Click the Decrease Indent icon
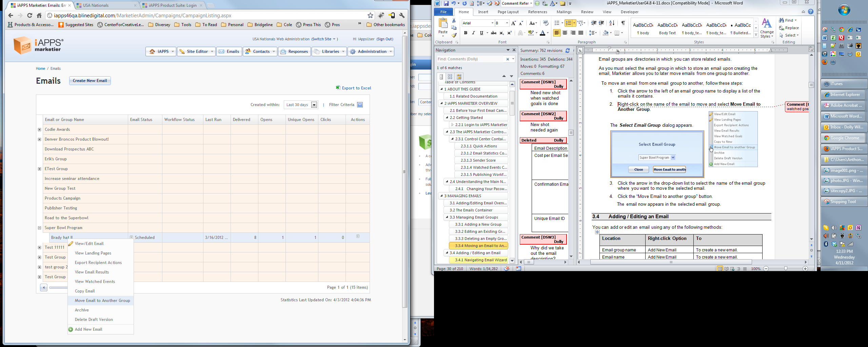Viewport: 868px width, 347px height. coord(594,23)
